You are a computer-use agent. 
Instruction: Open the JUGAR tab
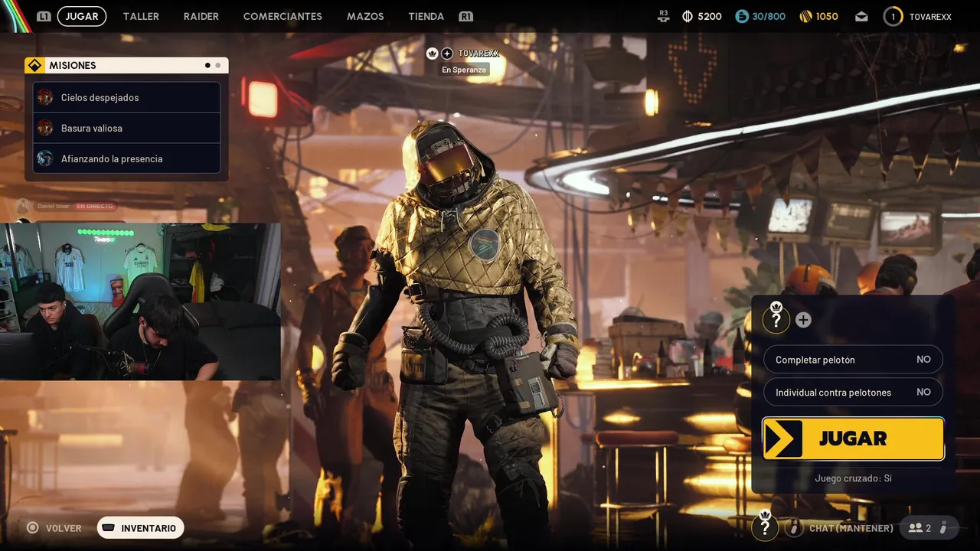(x=82, y=16)
